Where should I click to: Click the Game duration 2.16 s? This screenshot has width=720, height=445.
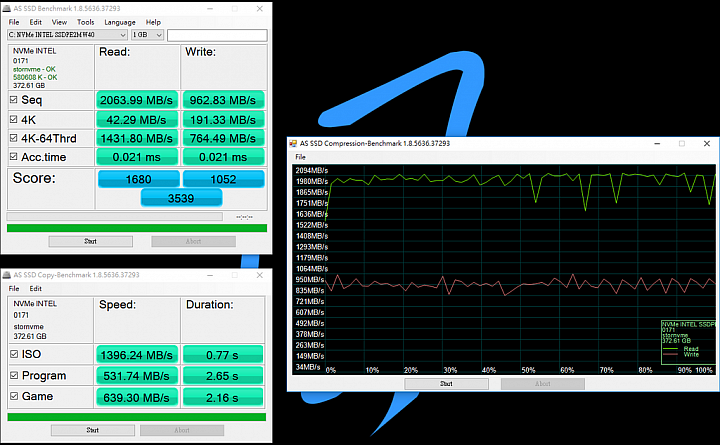tap(223, 397)
